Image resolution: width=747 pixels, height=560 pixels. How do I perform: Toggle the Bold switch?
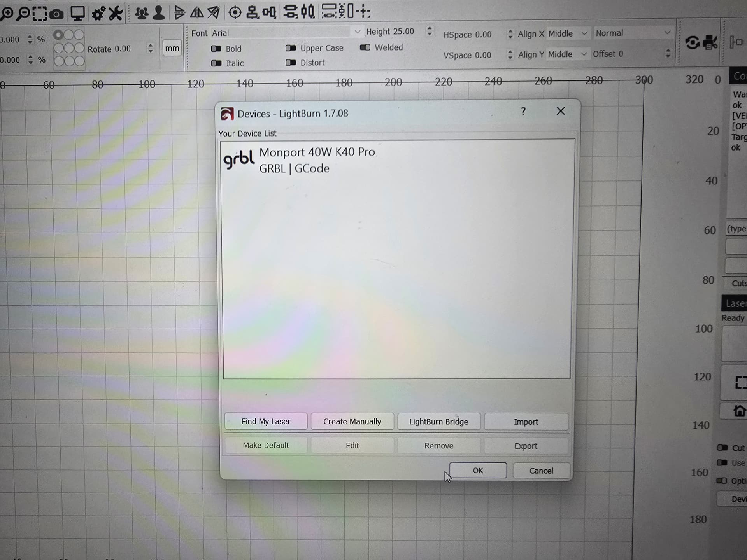tap(216, 49)
